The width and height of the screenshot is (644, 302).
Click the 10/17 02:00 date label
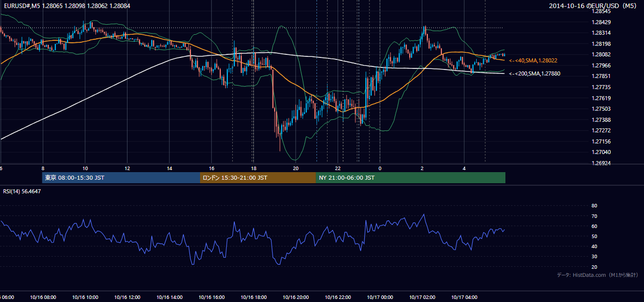point(422,297)
